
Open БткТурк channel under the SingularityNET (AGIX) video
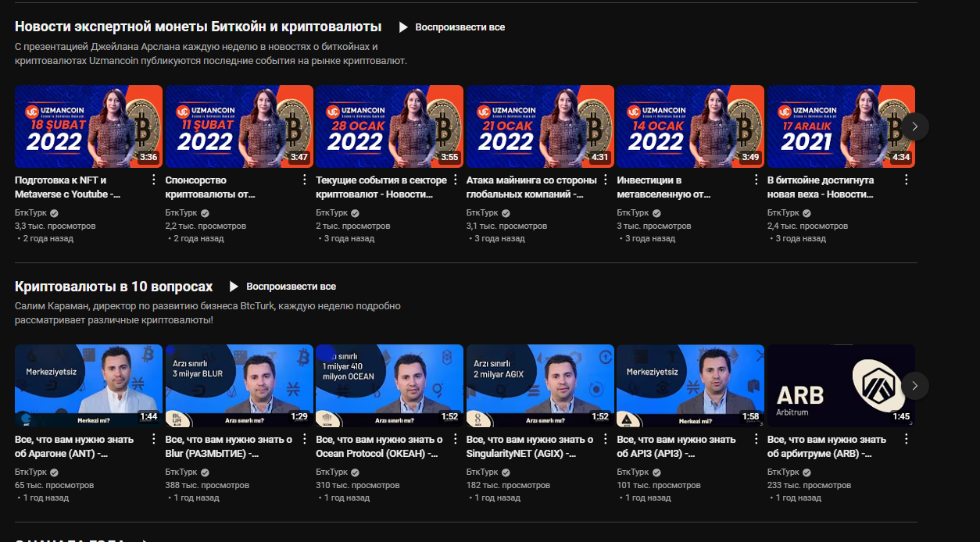click(482, 472)
